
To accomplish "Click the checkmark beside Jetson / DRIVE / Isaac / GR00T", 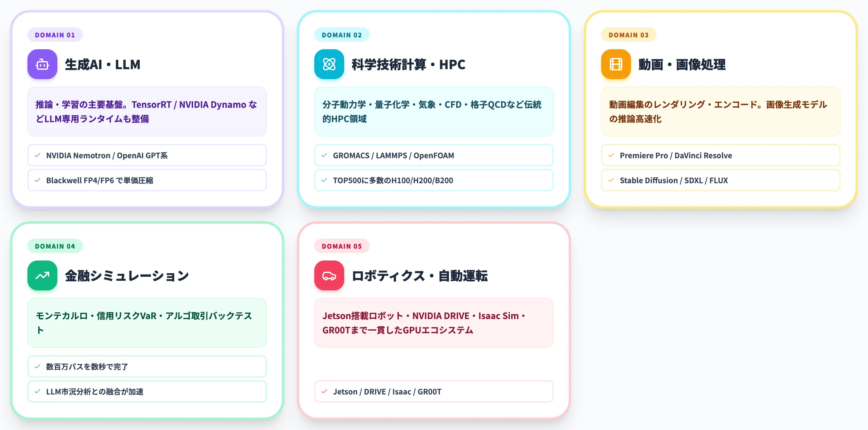I will tap(324, 391).
